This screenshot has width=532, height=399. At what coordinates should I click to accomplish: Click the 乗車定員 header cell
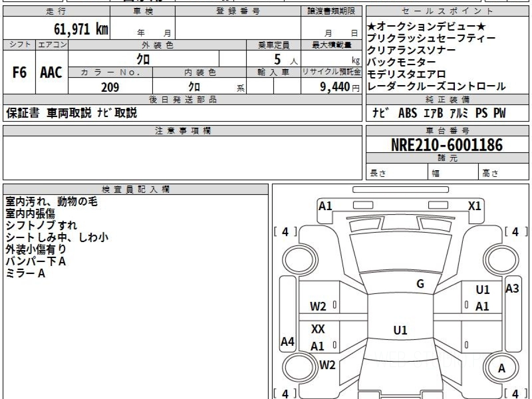(274, 45)
